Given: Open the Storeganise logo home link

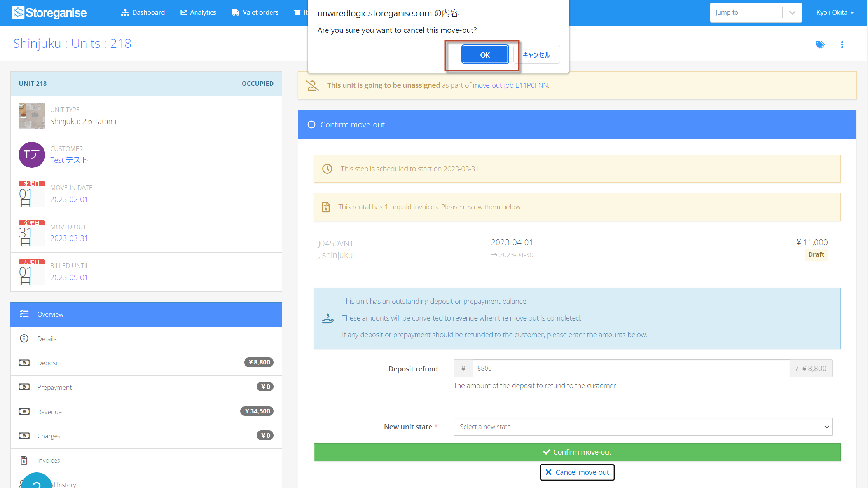Looking at the screenshot, I should pos(49,12).
